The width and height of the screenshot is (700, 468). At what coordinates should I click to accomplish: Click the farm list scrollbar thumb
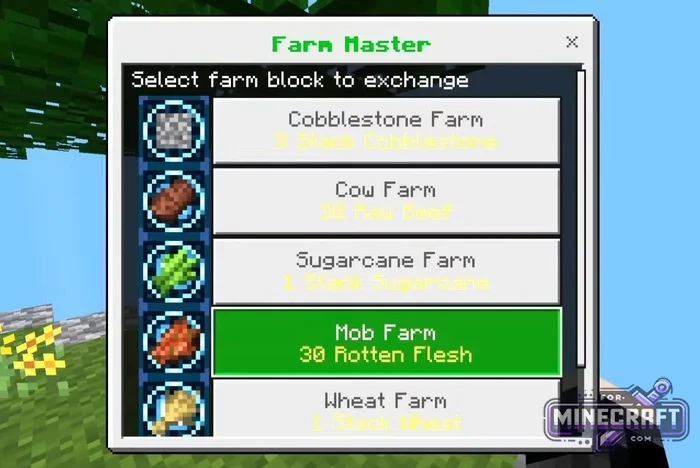pyautogui.click(x=581, y=219)
